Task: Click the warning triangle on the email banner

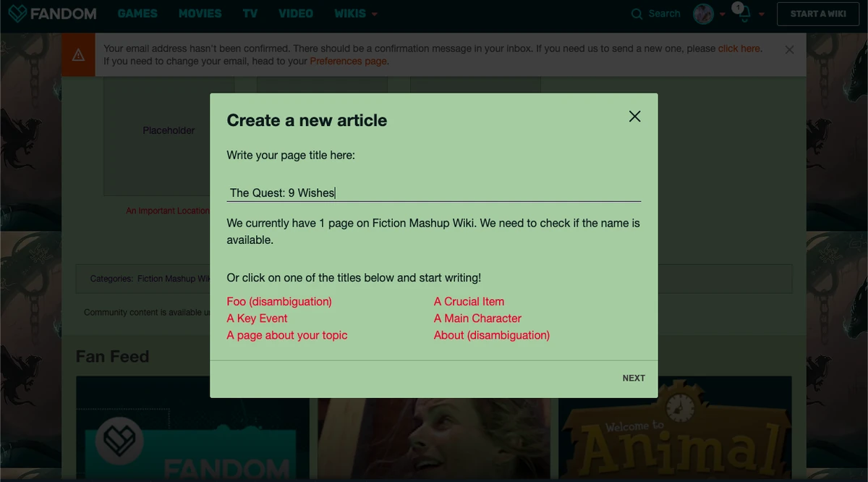Action: [78, 54]
